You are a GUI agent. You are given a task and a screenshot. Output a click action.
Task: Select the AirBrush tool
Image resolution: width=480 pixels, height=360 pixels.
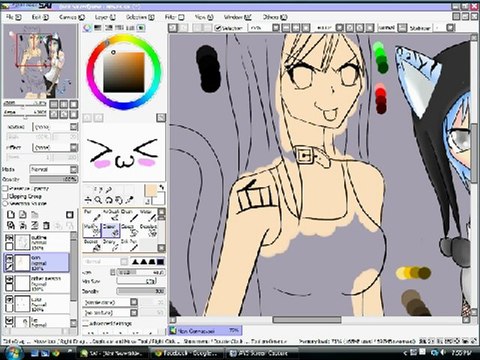[x=110, y=216]
